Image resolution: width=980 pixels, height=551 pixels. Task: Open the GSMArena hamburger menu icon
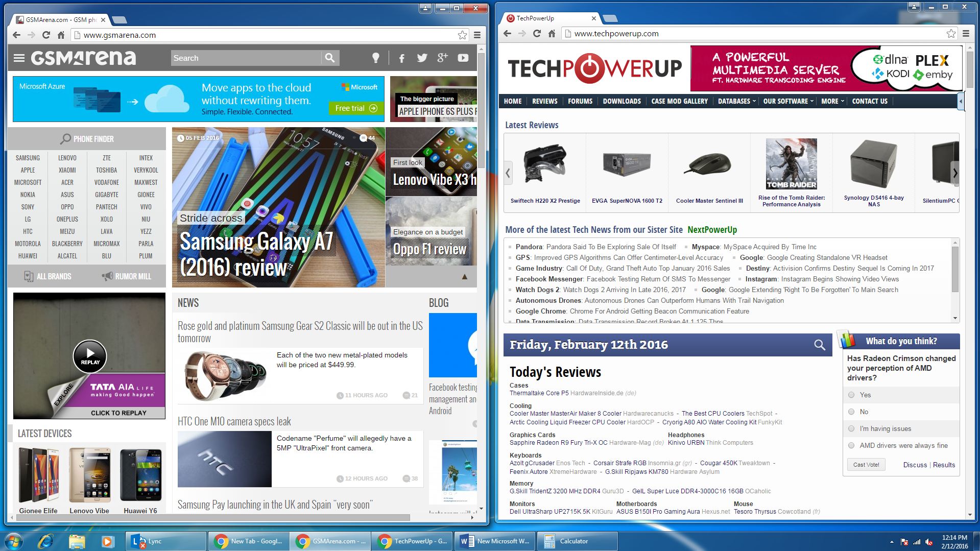[19, 58]
